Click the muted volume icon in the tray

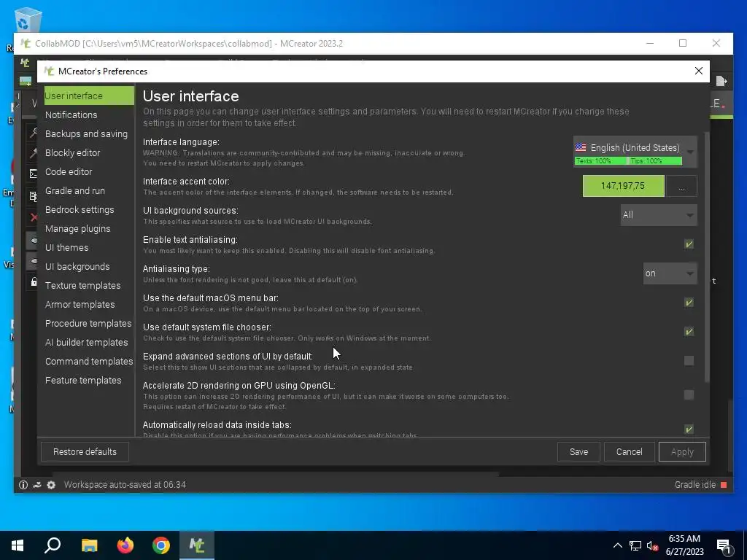pos(652,545)
